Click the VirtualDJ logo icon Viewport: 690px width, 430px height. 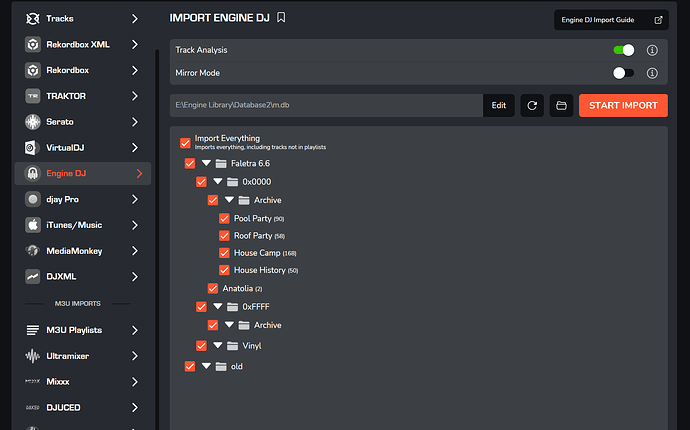click(x=33, y=147)
